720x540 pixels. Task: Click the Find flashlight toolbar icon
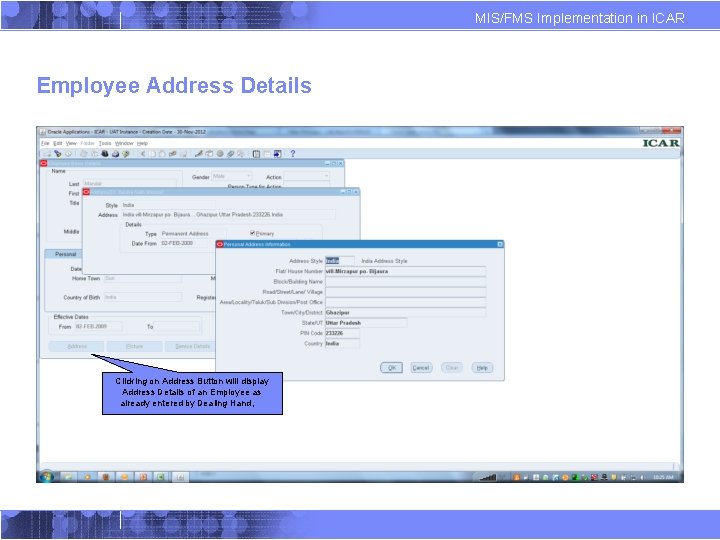57,154
